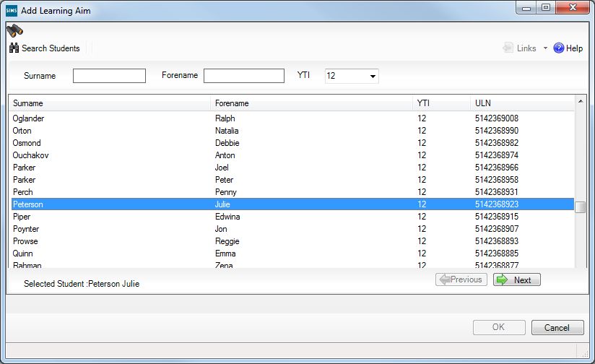Sort by the Forename column header
The image size is (595, 364).
[x=311, y=103]
